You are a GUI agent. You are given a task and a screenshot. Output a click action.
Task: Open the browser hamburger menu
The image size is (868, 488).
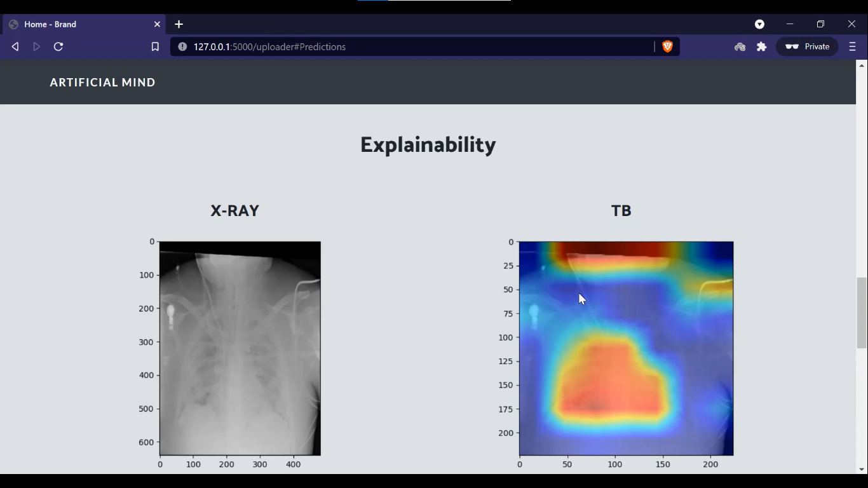pos(853,46)
